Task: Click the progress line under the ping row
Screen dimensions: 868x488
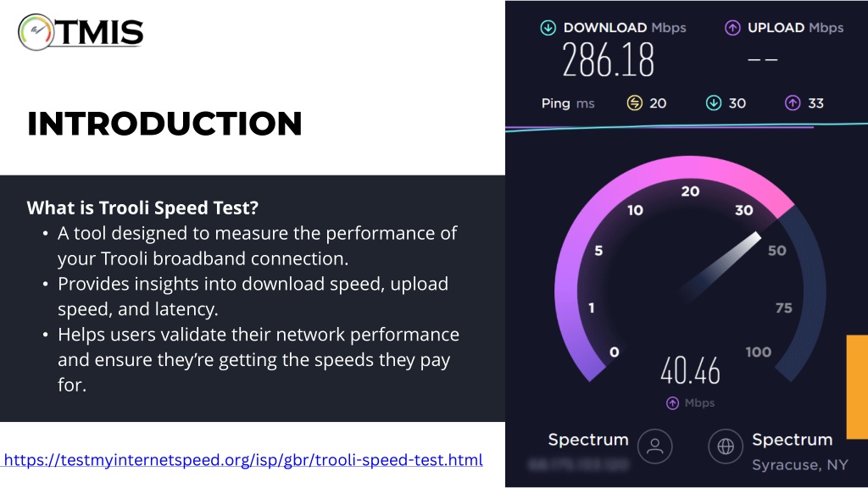Action: 687,127
